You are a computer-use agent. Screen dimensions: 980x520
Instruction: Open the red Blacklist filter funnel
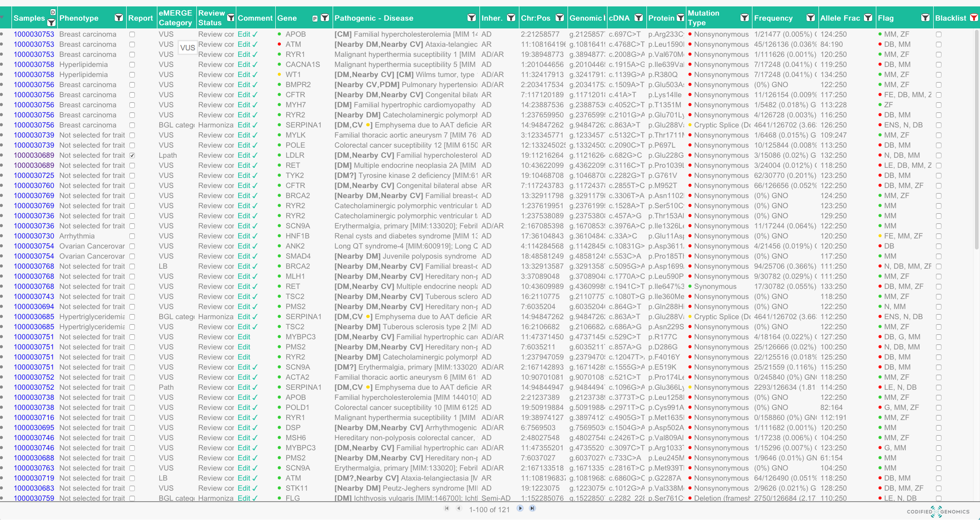(974, 18)
